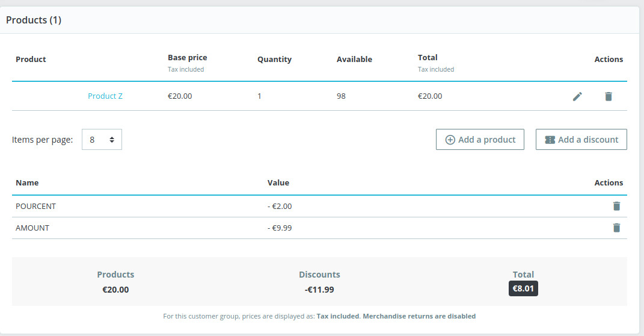This screenshot has height=336, width=644.
Task: Click the plus icon on Add a product
Action: click(450, 140)
